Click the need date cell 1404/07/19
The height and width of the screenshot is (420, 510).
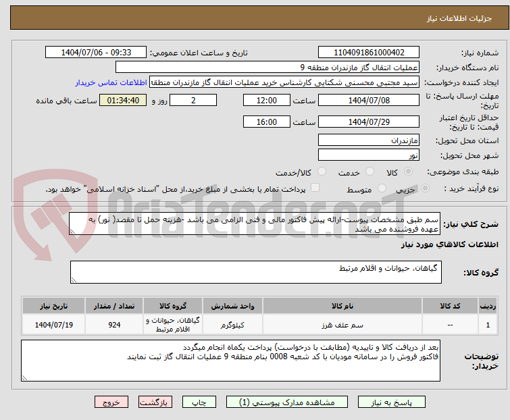click(x=53, y=325)
